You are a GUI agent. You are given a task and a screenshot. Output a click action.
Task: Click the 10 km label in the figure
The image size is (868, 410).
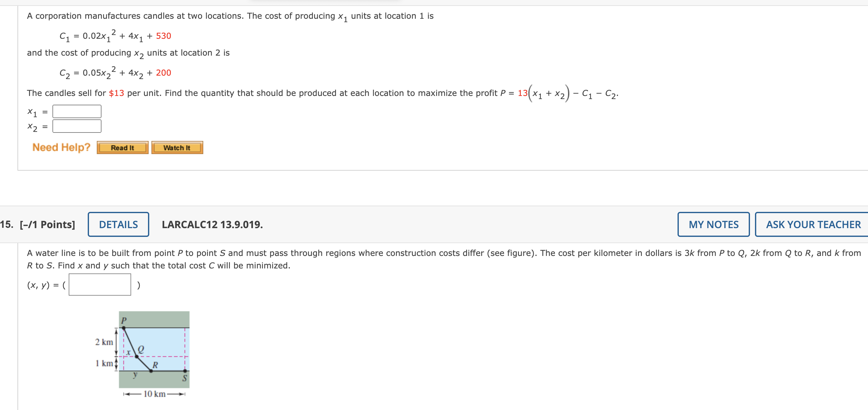click(154, 394)
